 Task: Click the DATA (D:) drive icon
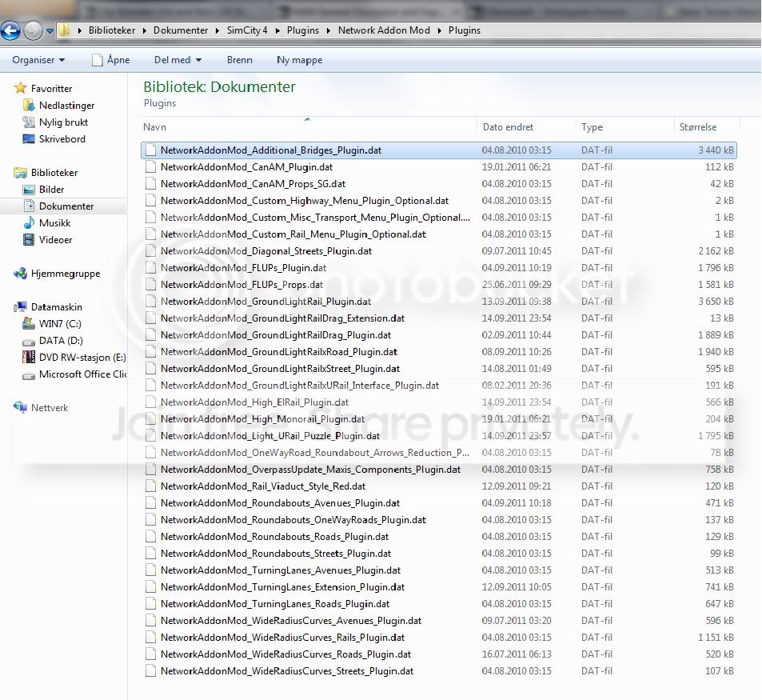click(29, 342)
